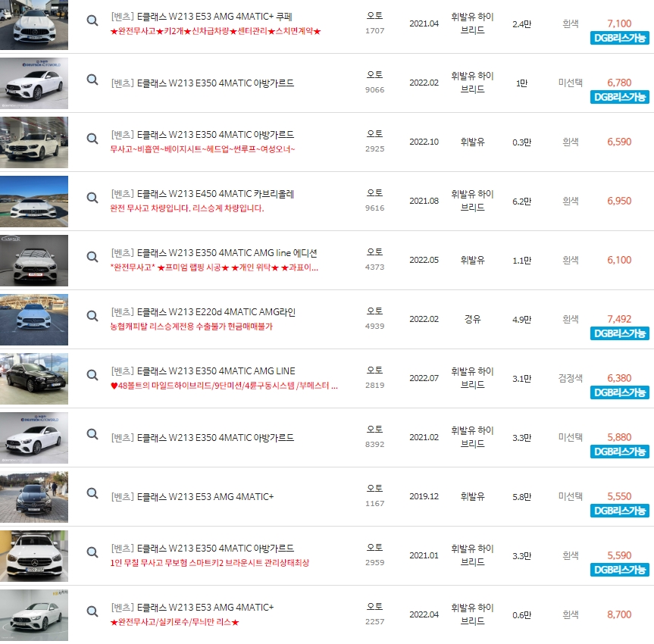This screenshot has height=644, width=654.
Task: Click magnifier icon for E350 AMG LINE black car
Action: tap(92, 374)
